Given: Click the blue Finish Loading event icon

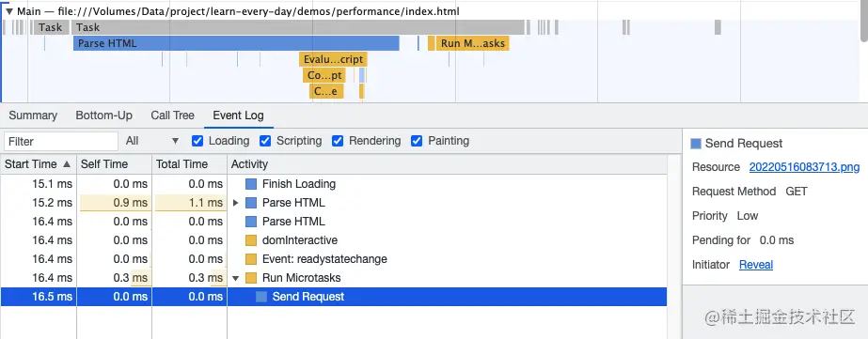Looking at the screenshot, I should tap(251, 184).
